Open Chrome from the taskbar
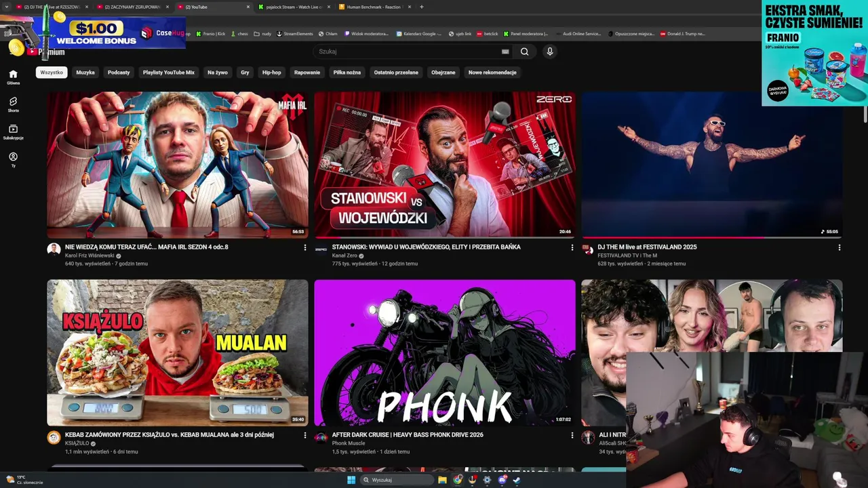868x488 pixels. [458, 480]
